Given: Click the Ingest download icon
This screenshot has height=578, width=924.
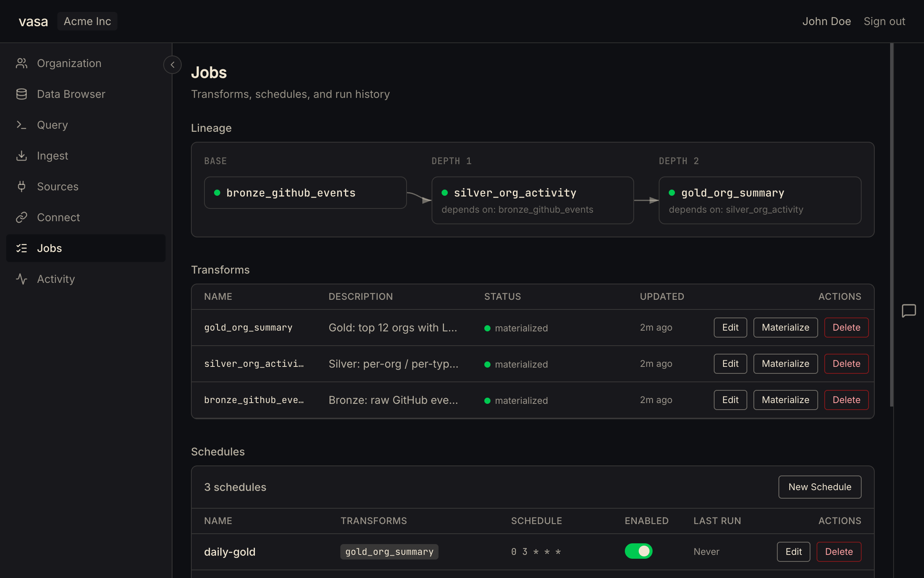Looking at the screenshot, I should coord(22,156).
